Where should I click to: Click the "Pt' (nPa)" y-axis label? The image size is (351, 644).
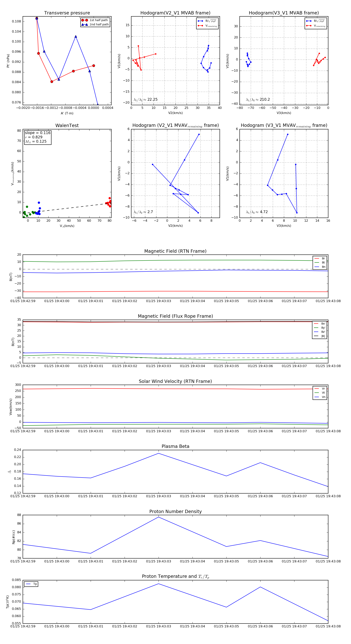coord(8,61)
